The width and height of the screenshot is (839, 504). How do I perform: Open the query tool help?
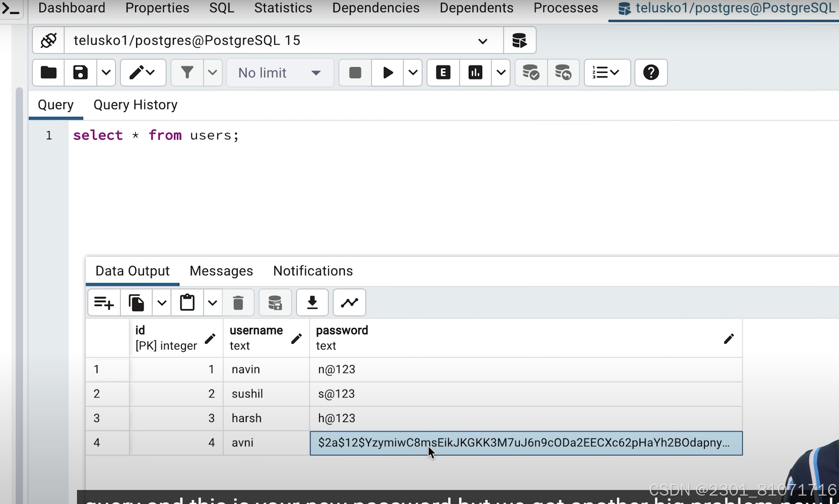(650, 73)
